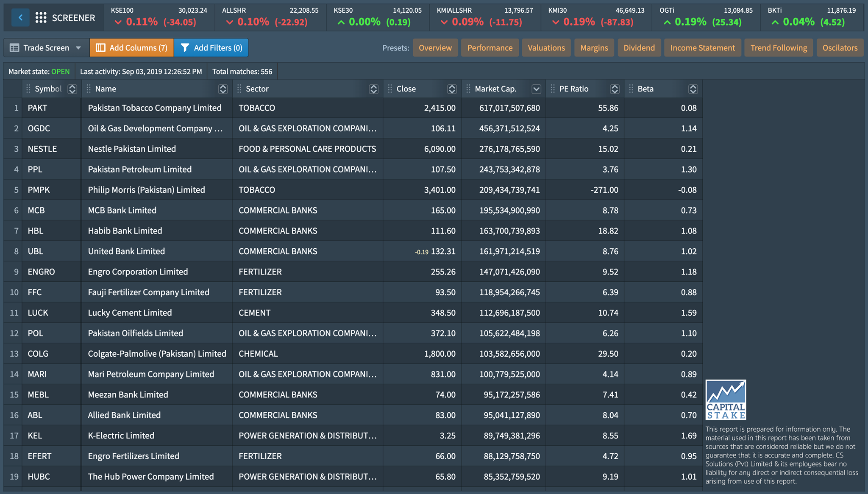This screenshot has height=494, width=868.
Task: Click Mari Petroleum Company Limited name
Action: (151, 374)
